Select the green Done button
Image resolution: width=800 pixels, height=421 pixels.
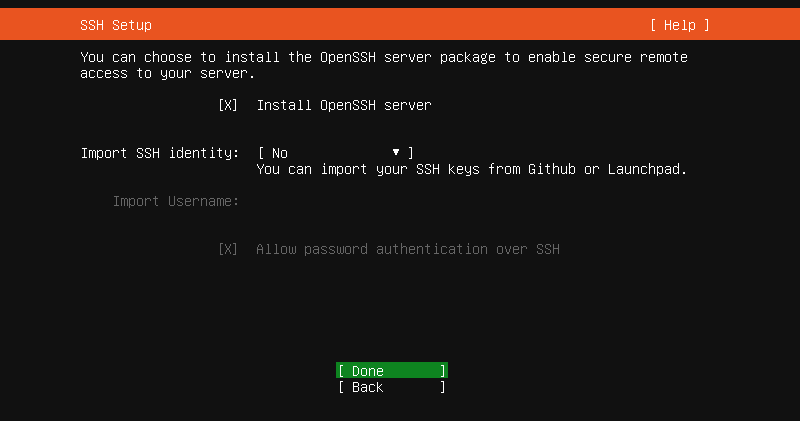point(392,370)
